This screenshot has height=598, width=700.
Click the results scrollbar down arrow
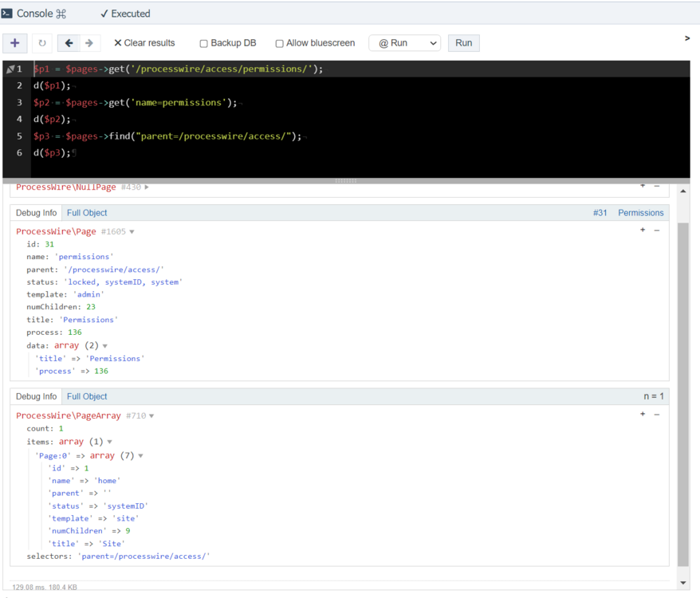(x=683, y=583)
